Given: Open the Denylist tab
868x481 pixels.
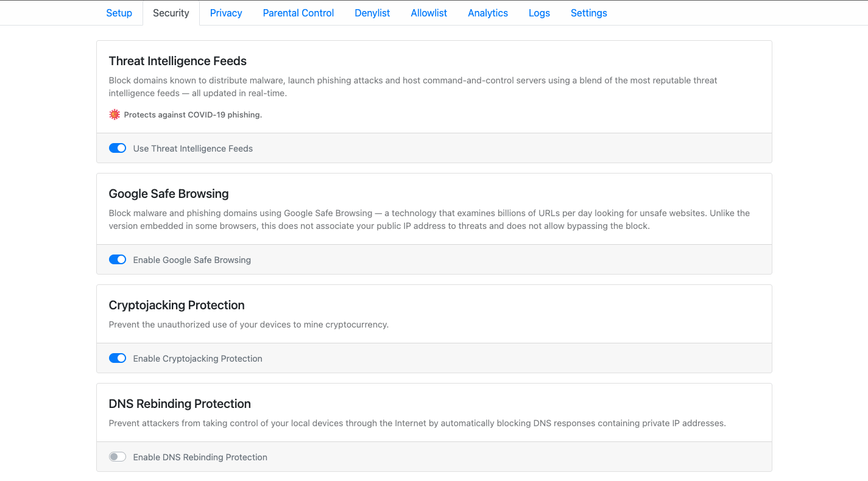Looking at the screenshot, I should click(x=372, y=13).
